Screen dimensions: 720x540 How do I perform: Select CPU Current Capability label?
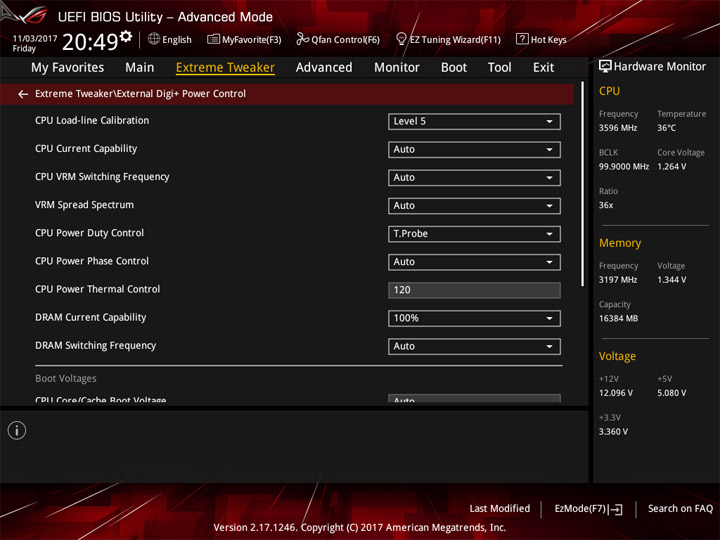86,149
